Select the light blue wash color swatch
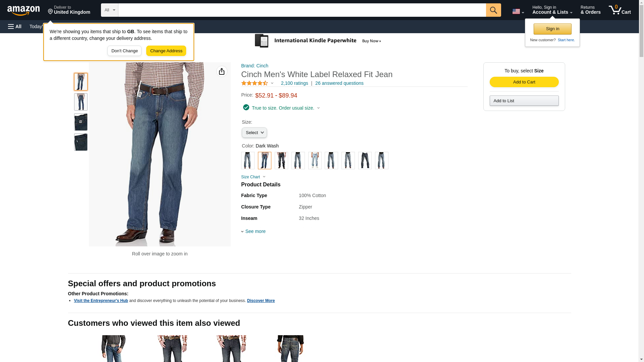 coord(315,161)
